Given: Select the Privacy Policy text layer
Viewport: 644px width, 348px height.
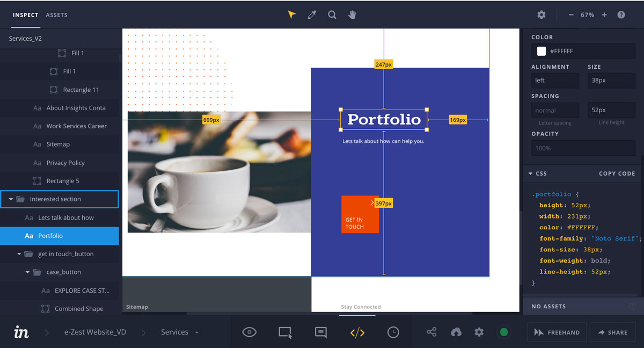Looking at the screenshot, I should (x=60, y=163).
